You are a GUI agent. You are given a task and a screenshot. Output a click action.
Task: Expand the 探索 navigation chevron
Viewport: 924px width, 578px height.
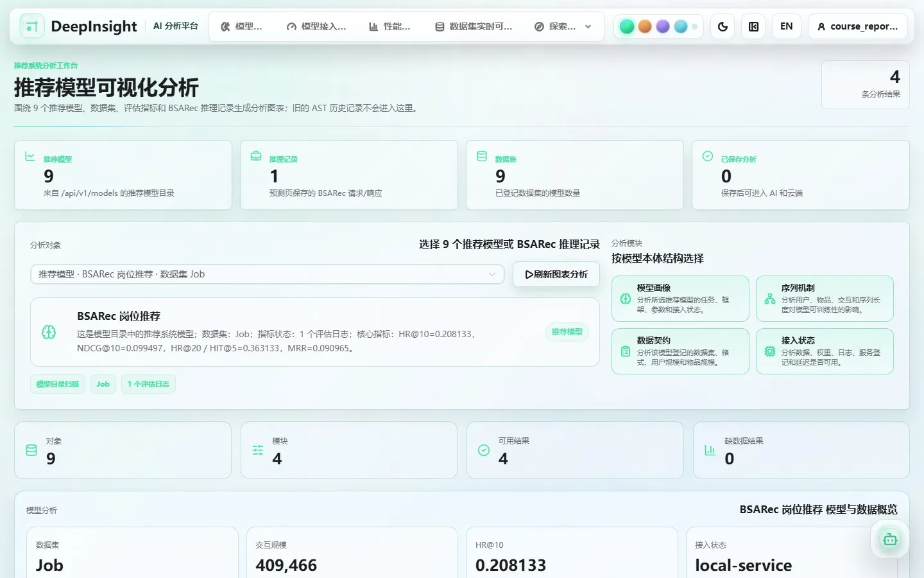point(588,26)
